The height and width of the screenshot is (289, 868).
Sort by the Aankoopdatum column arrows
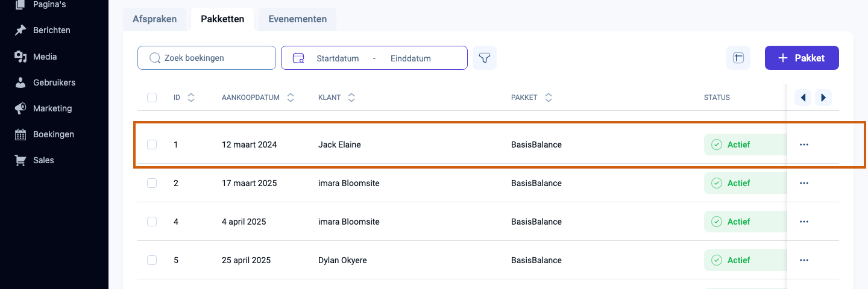click(291, 98)
